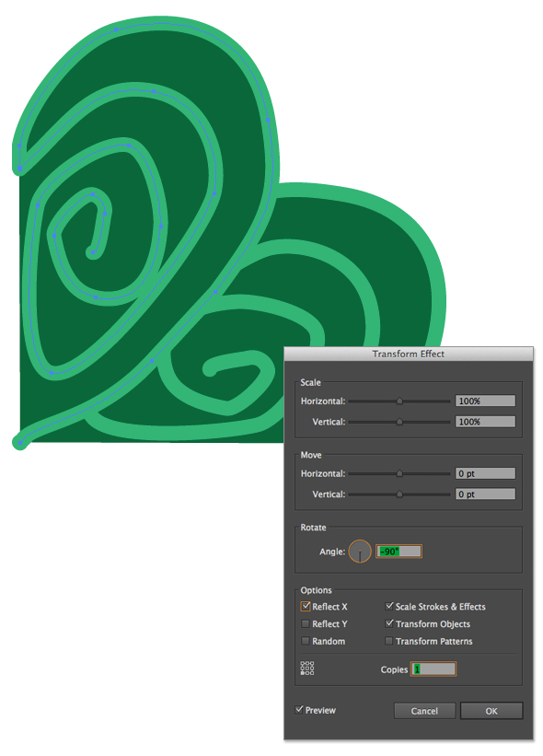
Task: Click the Cancel button
Action: point(424,711)
